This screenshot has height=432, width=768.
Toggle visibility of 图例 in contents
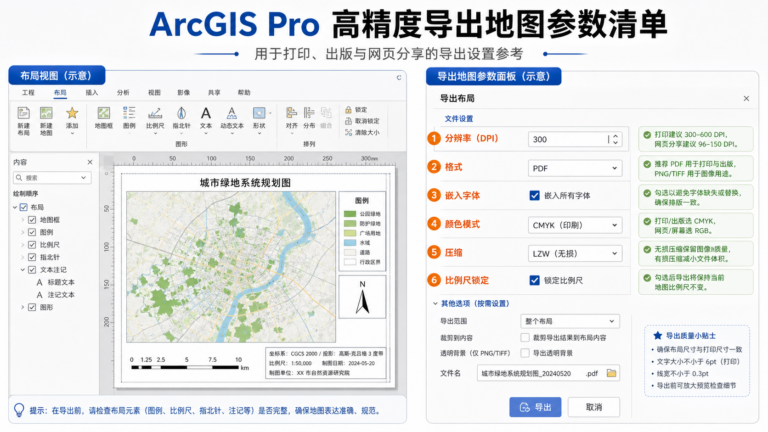pyautogui.click(x=32, y=232)
